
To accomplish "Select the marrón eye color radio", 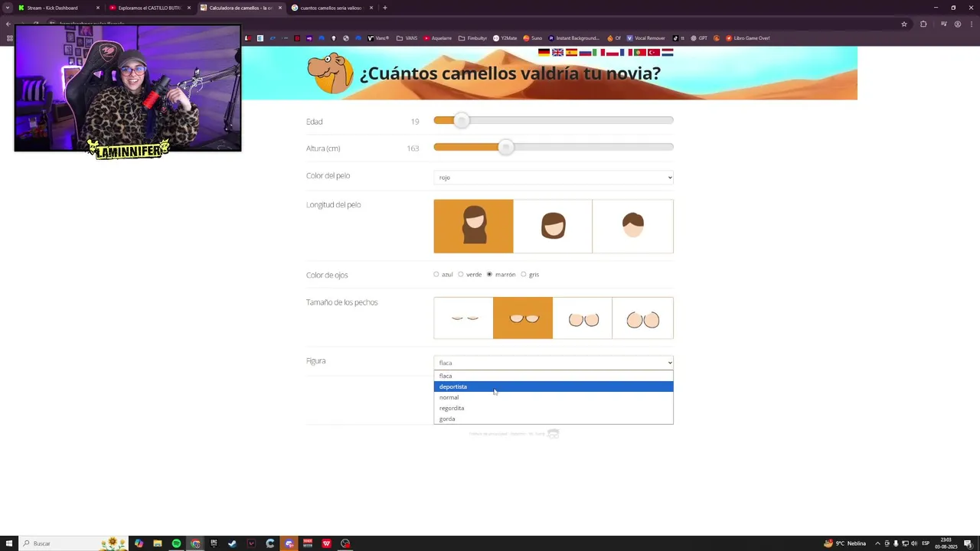I will (489, 274).
